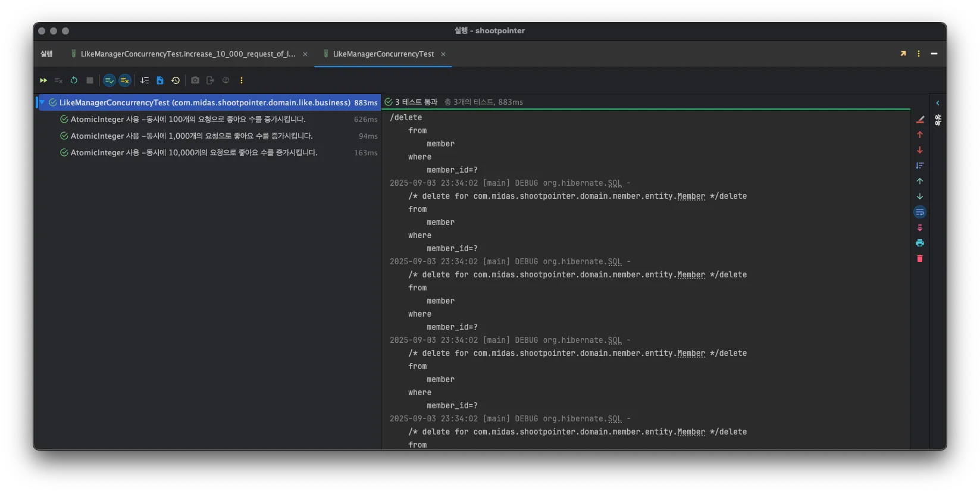Click the green circular-arrow restart icon
The image size is (980, 494).
tap(74, 80)
